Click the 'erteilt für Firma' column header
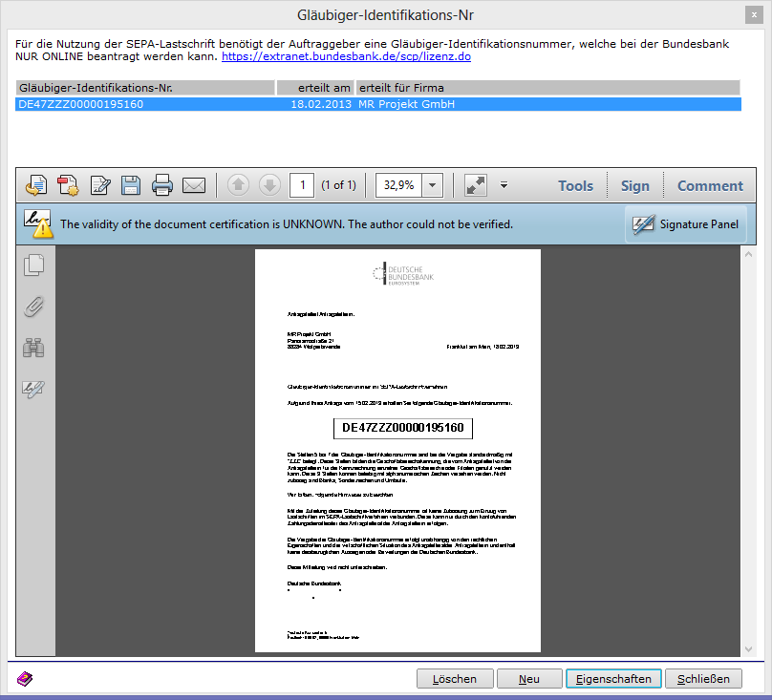This screenshot has width=772, height=700. tap(547, 88)
